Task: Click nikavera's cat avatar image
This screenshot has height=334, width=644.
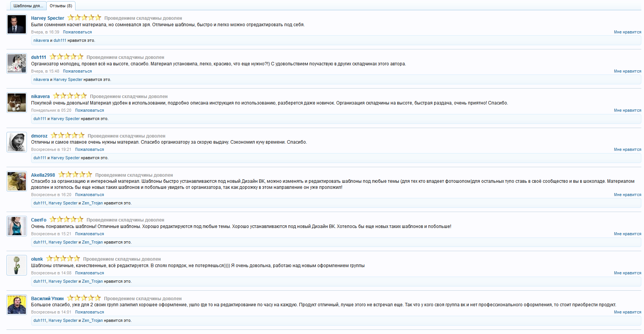Action: pos(17,103)
